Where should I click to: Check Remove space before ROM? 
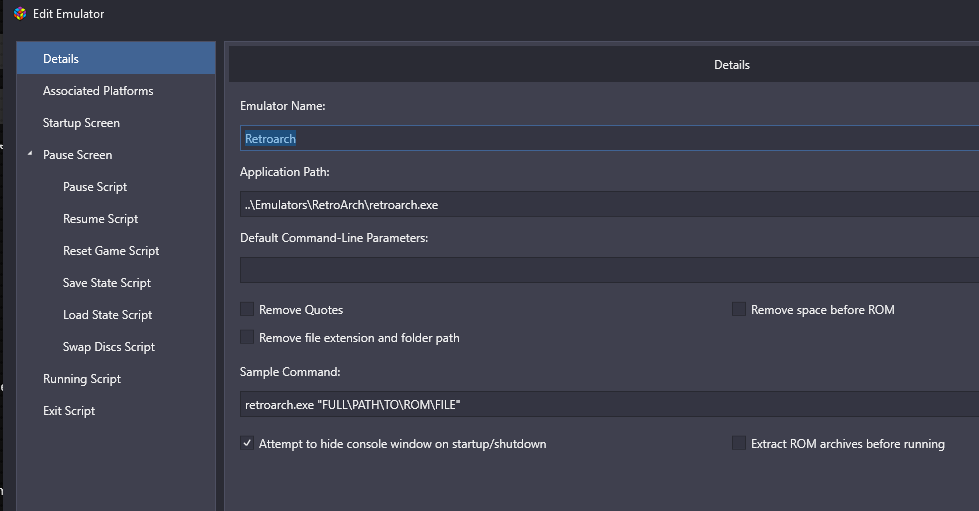pos(739,309)
